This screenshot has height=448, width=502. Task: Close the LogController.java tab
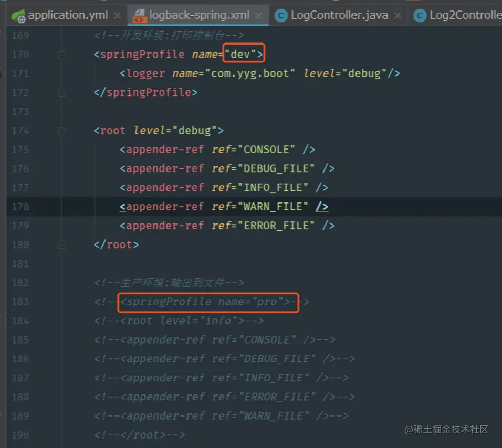[x=398, y=15]
